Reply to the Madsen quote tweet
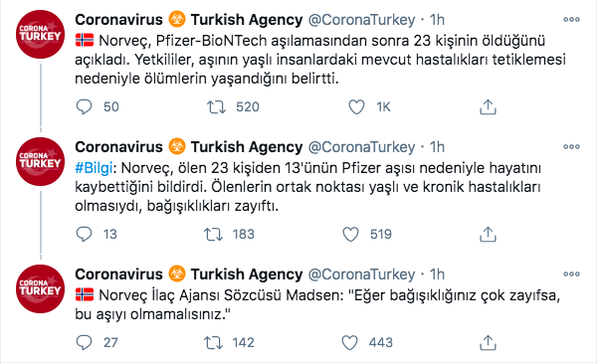Image resolution: width=598 pixels, height=364 pixels. click(x=84, y=343)
